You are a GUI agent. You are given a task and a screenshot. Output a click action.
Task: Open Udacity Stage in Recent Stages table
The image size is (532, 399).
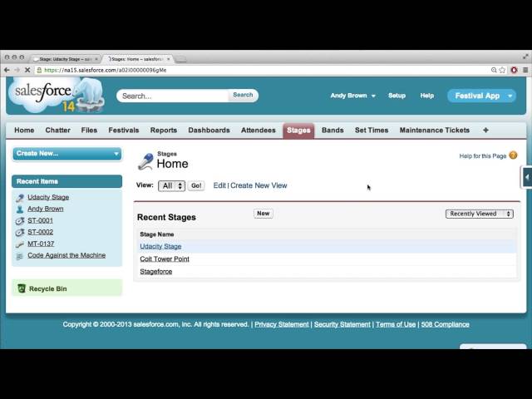(160, 246)
